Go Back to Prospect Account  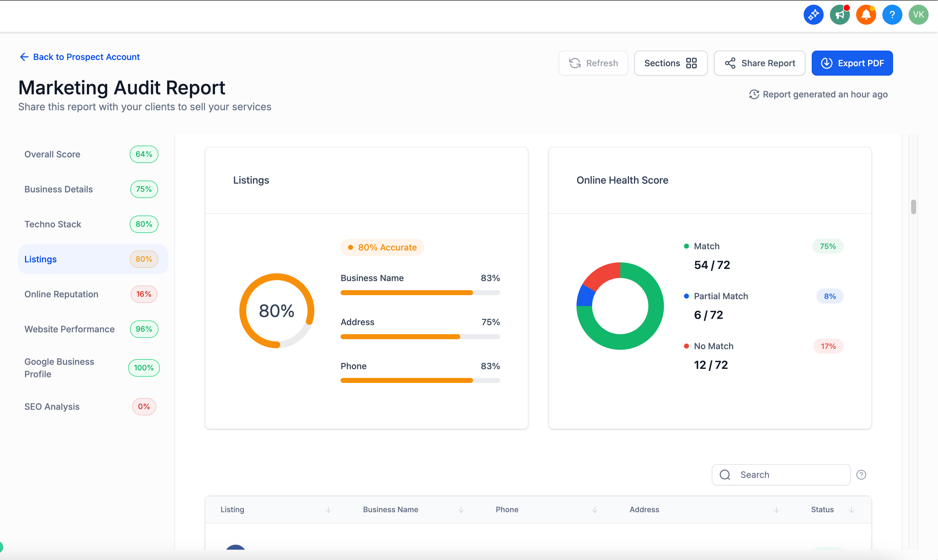tap(79, 57)
